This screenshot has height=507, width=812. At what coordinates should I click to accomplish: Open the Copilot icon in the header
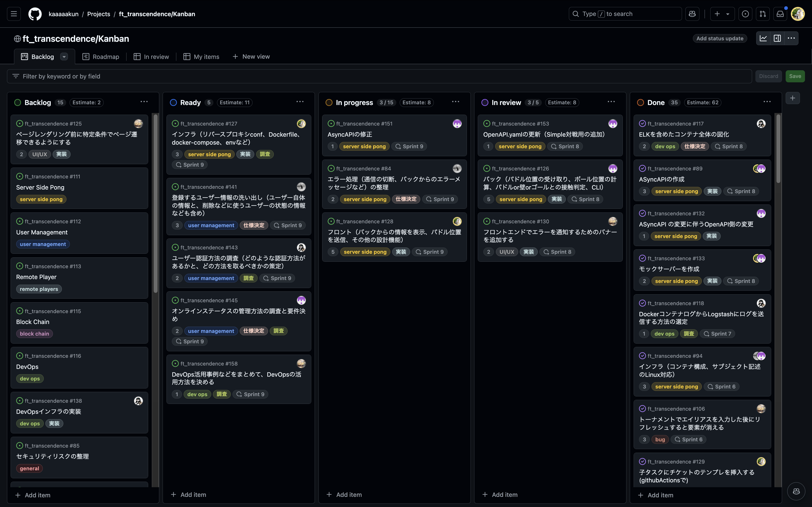tap(692, 14)
